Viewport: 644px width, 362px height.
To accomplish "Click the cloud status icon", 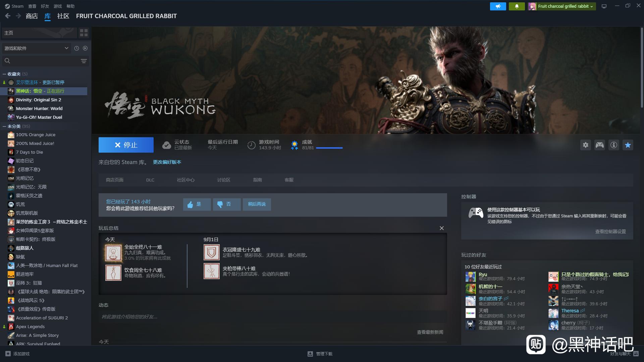I will 167,145.
